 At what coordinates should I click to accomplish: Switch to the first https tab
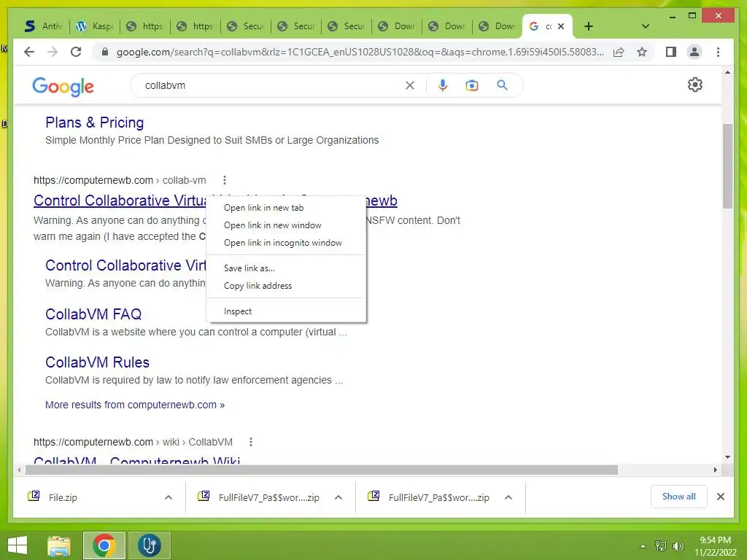click(x=145, y=26)
